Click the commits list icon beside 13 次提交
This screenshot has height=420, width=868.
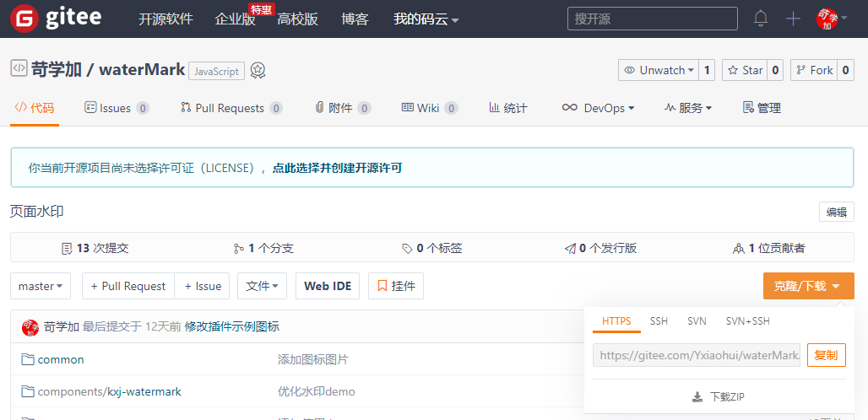[x=67, y=249]
